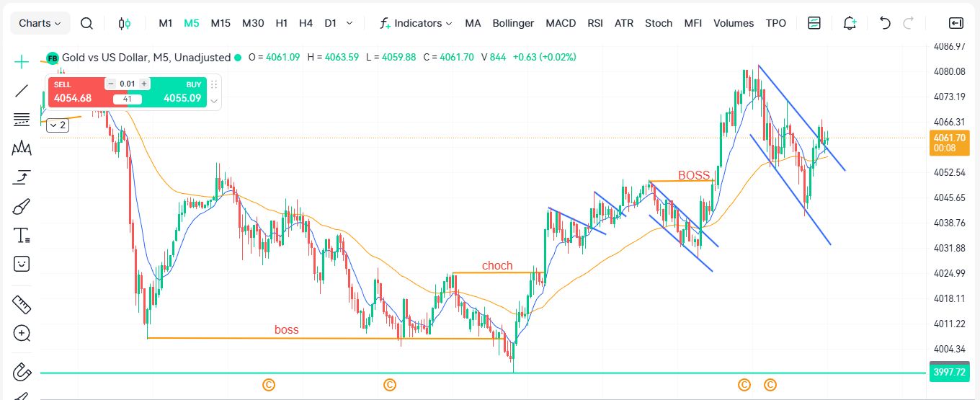Select the text annotation tool
Image resolution: width=980 pixels, height=400 pixels.
(x=22, y=235)
